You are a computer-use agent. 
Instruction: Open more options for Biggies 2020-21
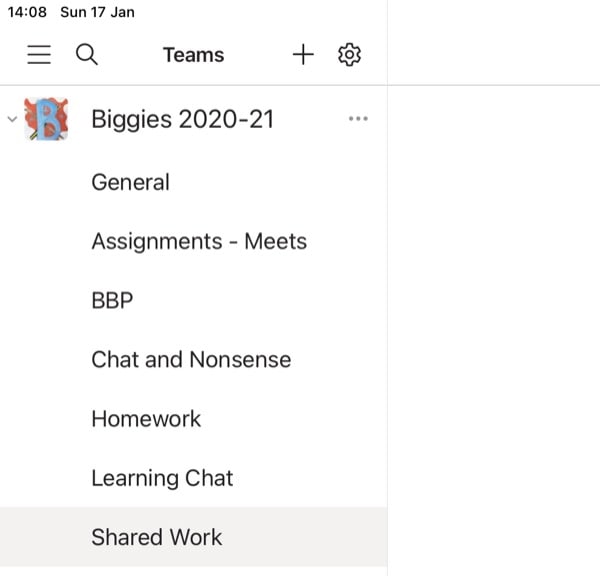358,119
